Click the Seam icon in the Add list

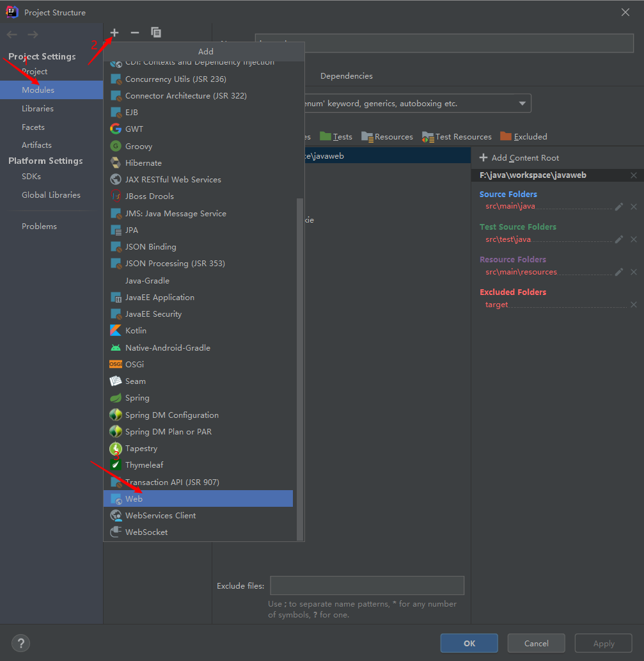[115, 381]
